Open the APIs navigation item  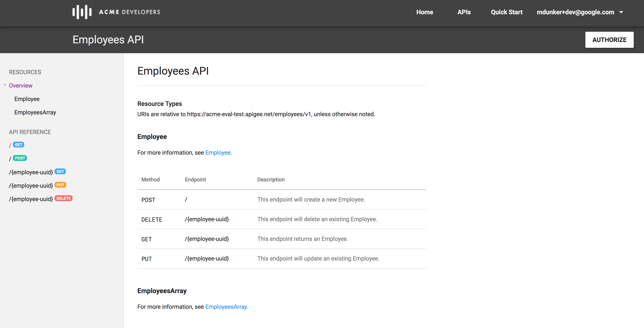464,12
